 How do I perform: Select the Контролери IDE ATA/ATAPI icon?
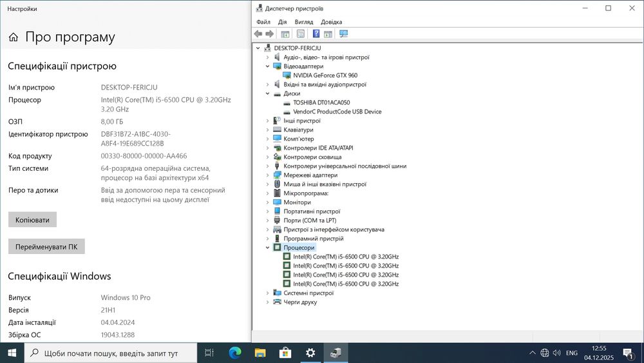pyautogui.click(x=277, y=148)
